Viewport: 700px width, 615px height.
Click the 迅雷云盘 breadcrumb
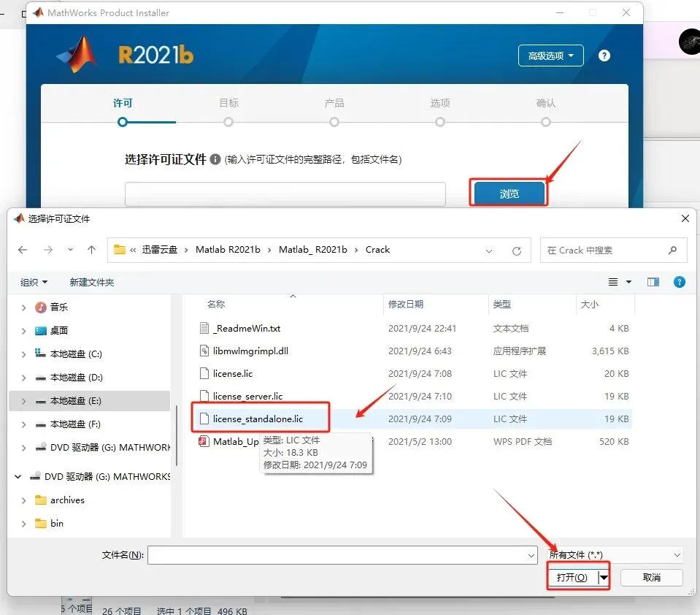(x=159, y=250)
